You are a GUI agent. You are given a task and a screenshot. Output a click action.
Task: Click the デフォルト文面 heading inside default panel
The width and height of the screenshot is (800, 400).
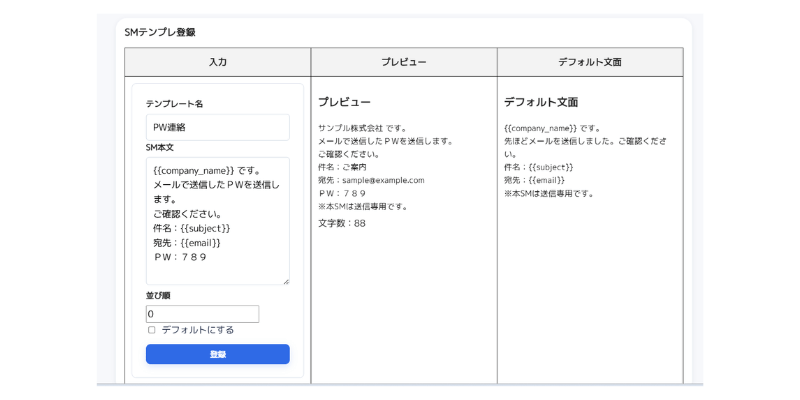[540, 102]
